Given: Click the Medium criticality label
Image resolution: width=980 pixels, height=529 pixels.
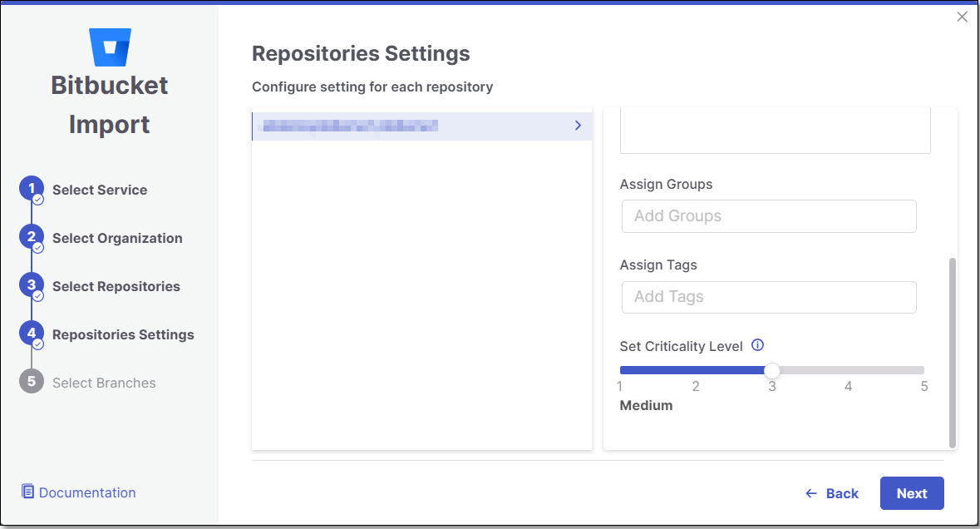Looking at the screenshot, I should tap(646, 405).
